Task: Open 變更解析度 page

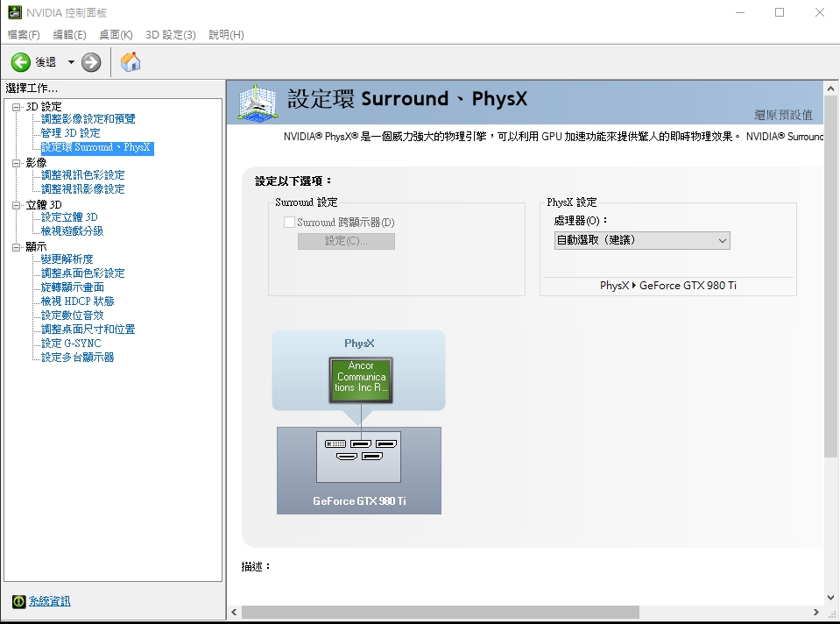Action: click(67, 259)
